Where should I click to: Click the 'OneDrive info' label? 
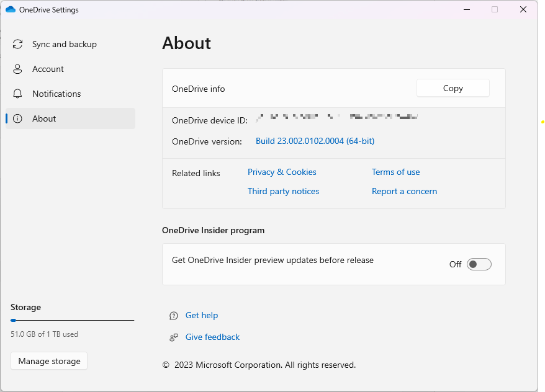click(x=198, y=89)
